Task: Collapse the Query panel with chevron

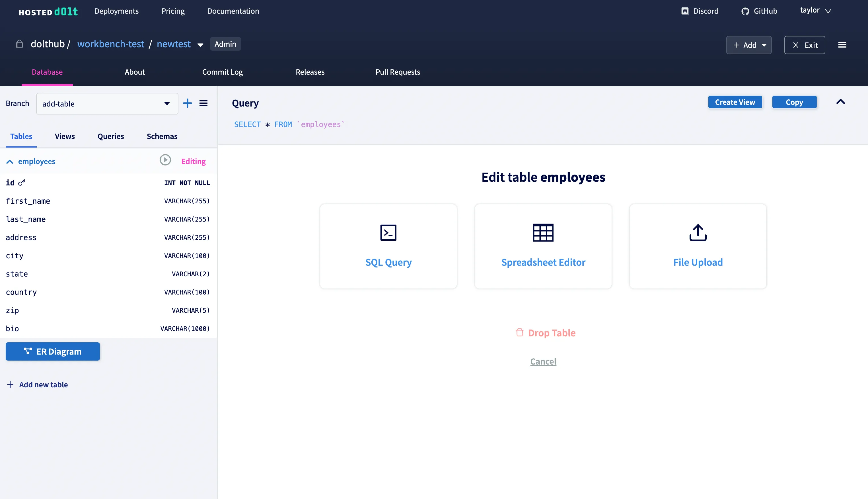Action: (841, 102)
